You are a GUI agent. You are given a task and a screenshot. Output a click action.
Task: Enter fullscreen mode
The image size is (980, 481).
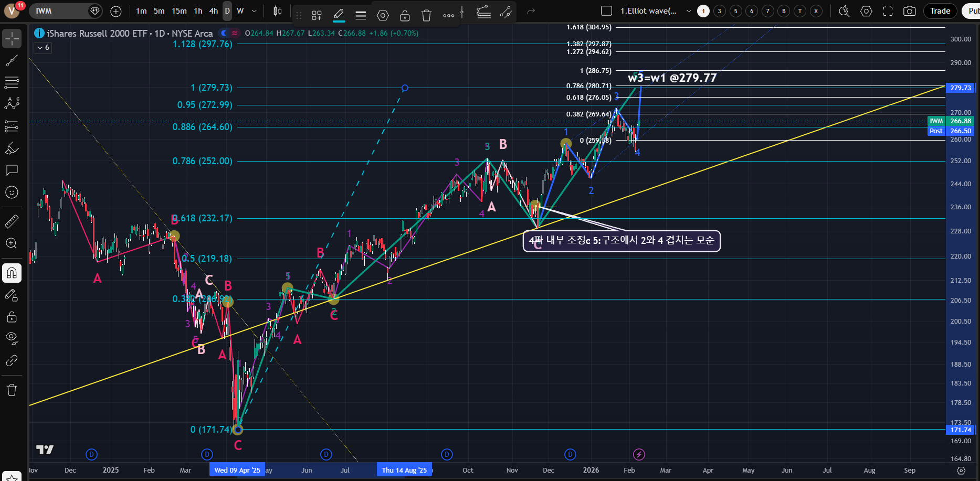888,11
